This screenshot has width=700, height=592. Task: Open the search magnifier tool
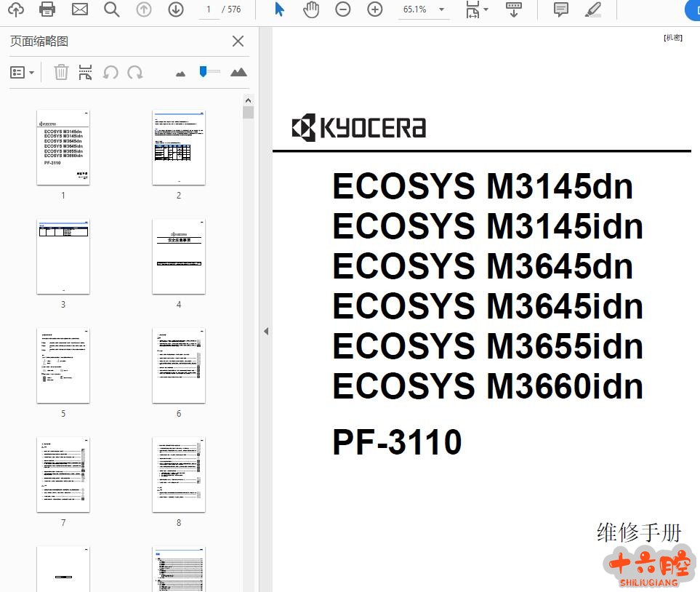[x=111, y=9]
